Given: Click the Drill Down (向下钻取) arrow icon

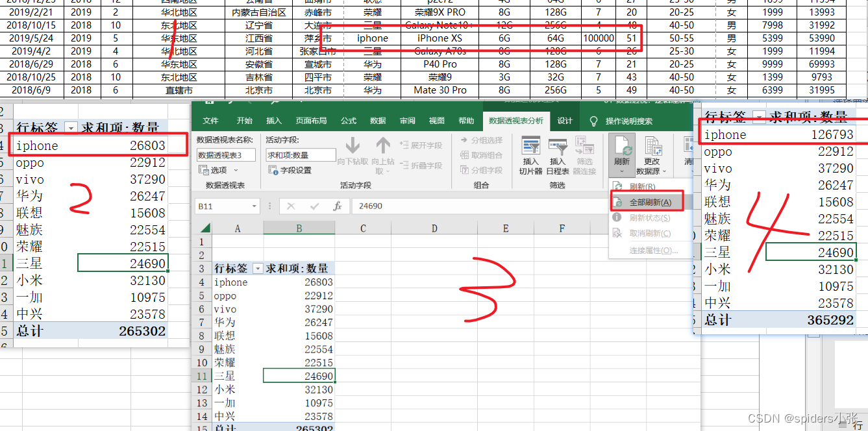Looking at the screenshot, I should [x=353, y=145].
